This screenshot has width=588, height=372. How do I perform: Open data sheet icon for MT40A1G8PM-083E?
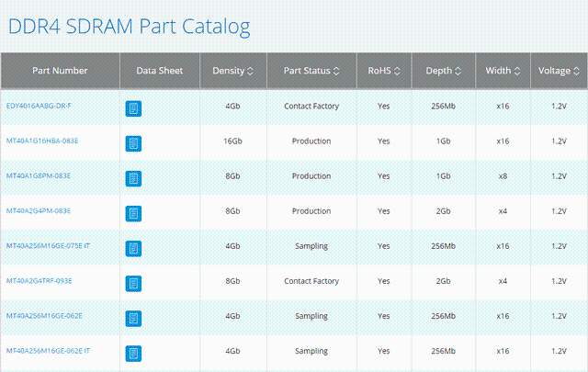pyautogui.click(x=133, y=178)
